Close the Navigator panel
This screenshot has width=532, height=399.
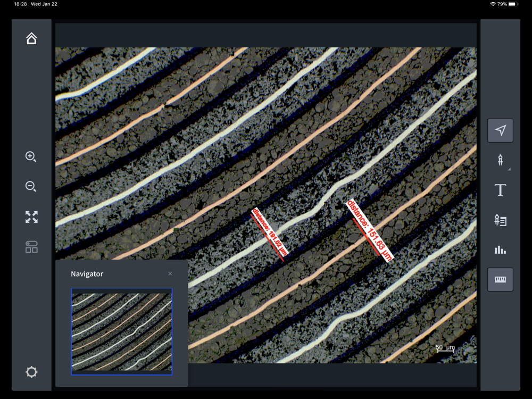pyautogui.click(x=170, y=274)
